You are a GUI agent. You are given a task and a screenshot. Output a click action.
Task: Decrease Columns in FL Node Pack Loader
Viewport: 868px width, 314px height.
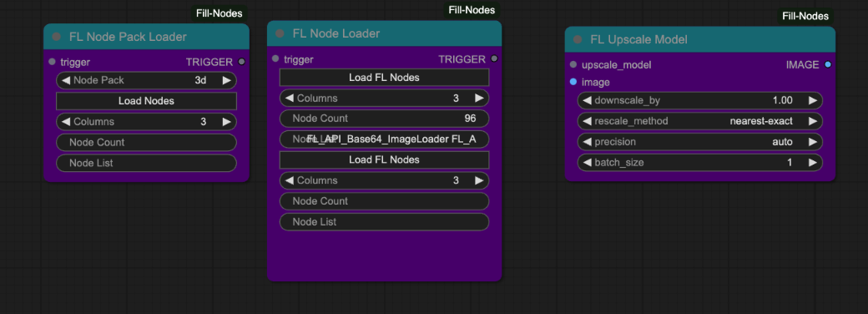click(x=66, y=121)
